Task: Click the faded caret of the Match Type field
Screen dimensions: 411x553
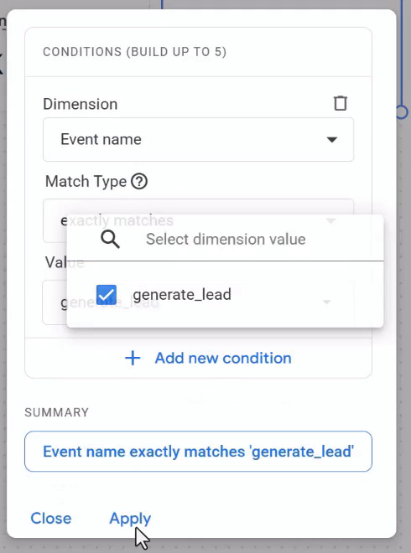Action: [x=331, y=221]
